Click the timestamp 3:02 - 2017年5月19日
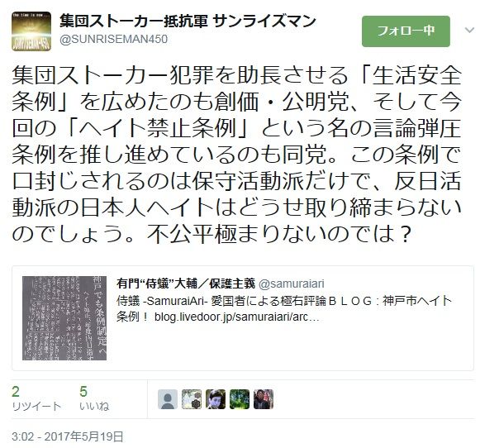 (68, 436)
